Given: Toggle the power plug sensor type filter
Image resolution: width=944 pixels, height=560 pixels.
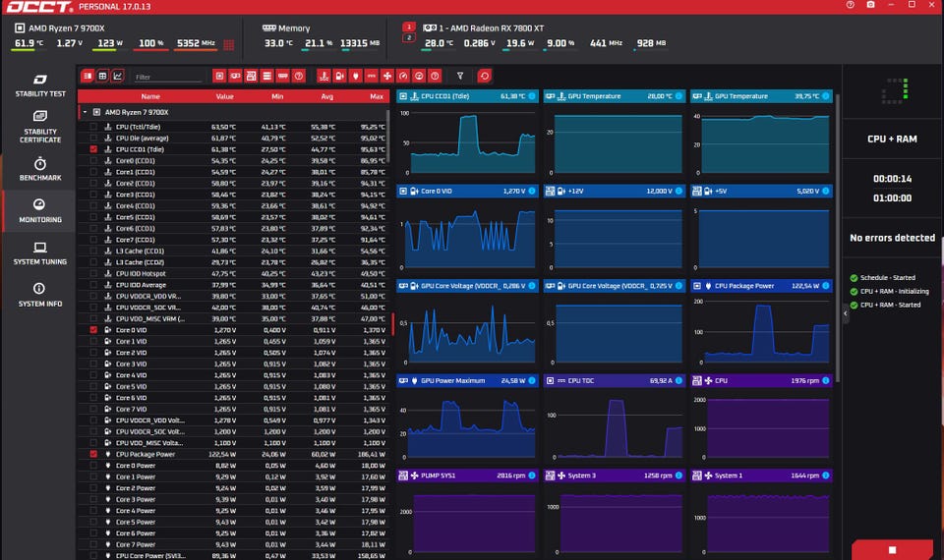Looking at the screenshot, I should coord(356,76).
